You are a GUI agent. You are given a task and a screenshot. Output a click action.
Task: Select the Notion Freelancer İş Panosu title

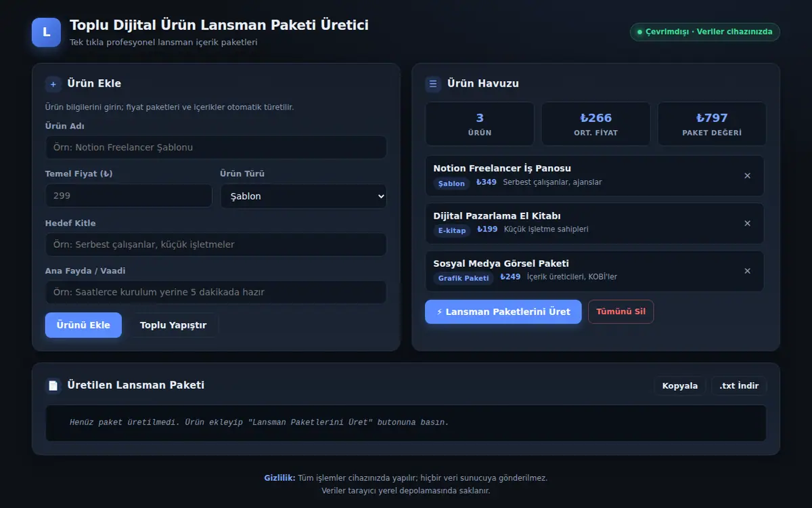(502, 169)
